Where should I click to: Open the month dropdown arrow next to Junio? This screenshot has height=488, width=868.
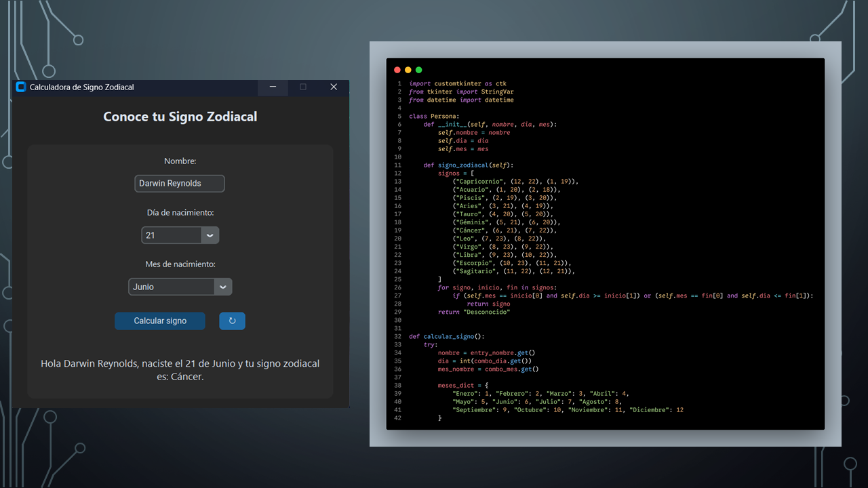tap(223, 287)
